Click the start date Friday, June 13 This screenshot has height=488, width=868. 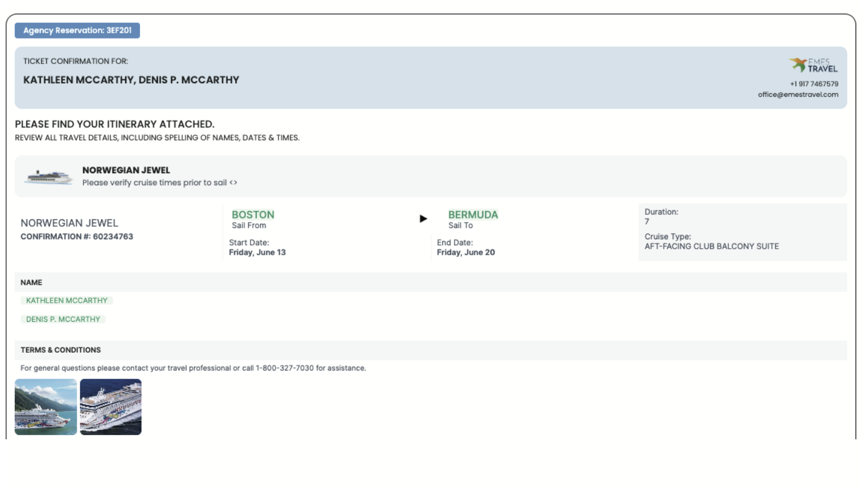(258, 252)
